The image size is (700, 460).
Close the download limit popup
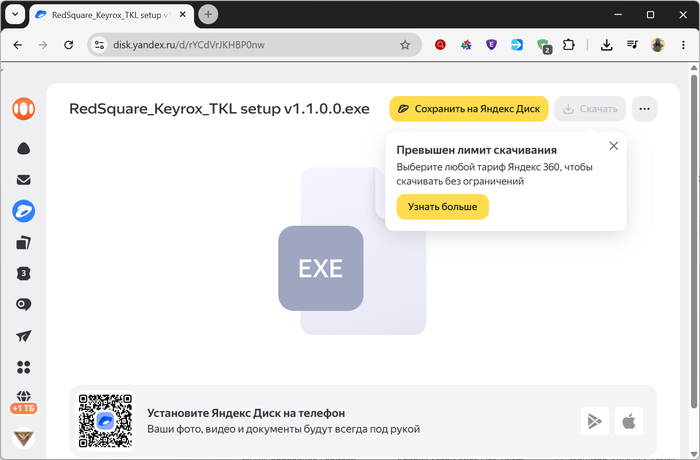click(614, 146)
